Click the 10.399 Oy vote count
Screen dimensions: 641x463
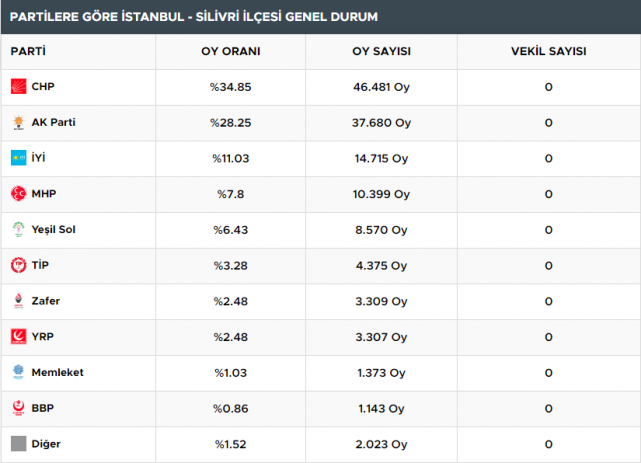(x=381, y=194)
